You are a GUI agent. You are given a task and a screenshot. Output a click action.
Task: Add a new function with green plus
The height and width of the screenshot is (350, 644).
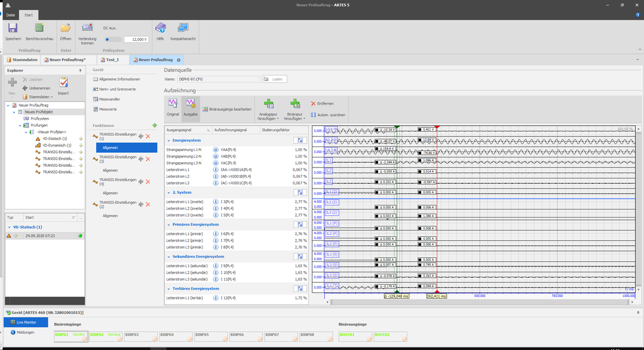coord(155,125)
